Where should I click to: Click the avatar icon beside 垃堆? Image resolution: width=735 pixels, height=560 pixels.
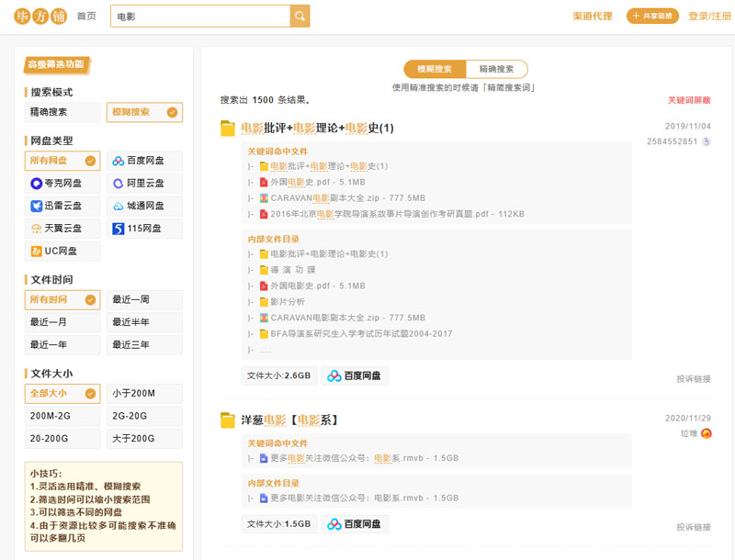tap(707, 433)
